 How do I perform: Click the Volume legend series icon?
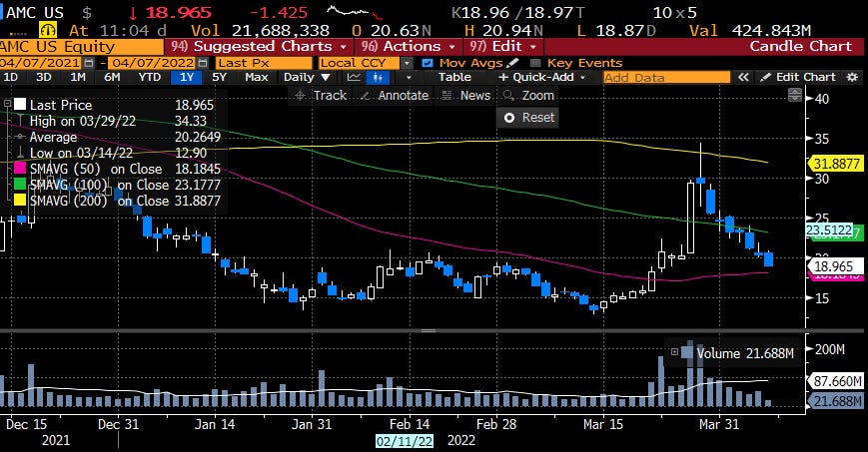pos(687,351)
